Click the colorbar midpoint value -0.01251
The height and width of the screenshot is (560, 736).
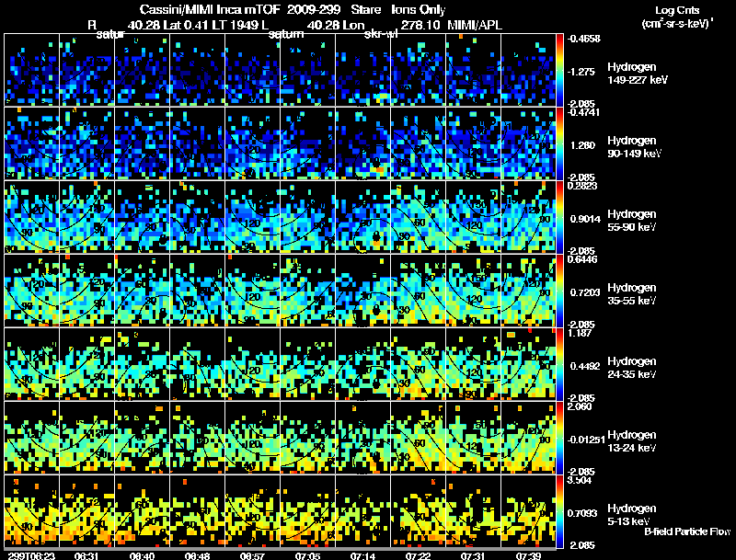(x=586, y=440)
